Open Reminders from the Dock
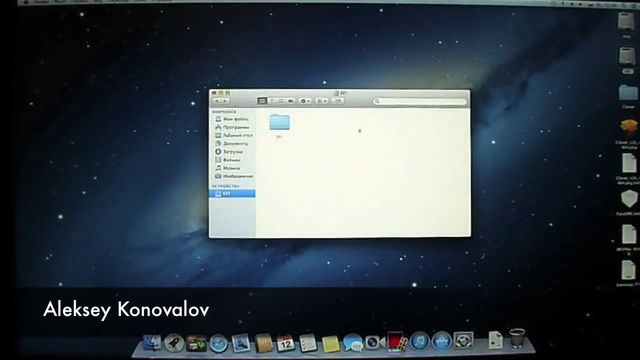This screenshot has height=360, width=640. tap(308, 343)
